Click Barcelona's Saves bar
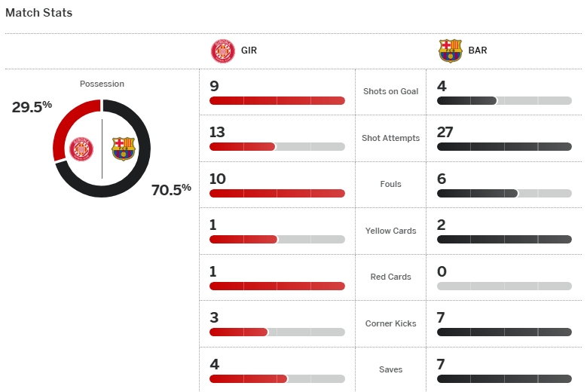The height and width of the screenshot is (392, 587). (504, 378)
